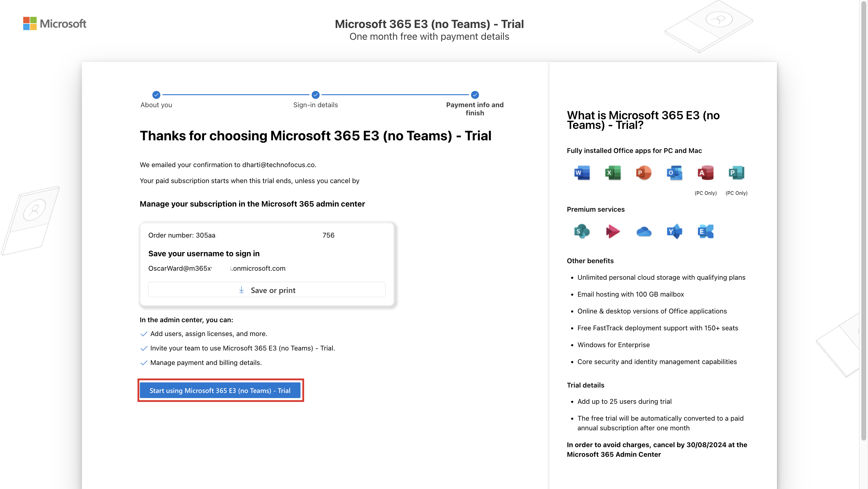Click the OscarWard username text
The height and width of the screenshot is (489, 868).
coord(217,268)
